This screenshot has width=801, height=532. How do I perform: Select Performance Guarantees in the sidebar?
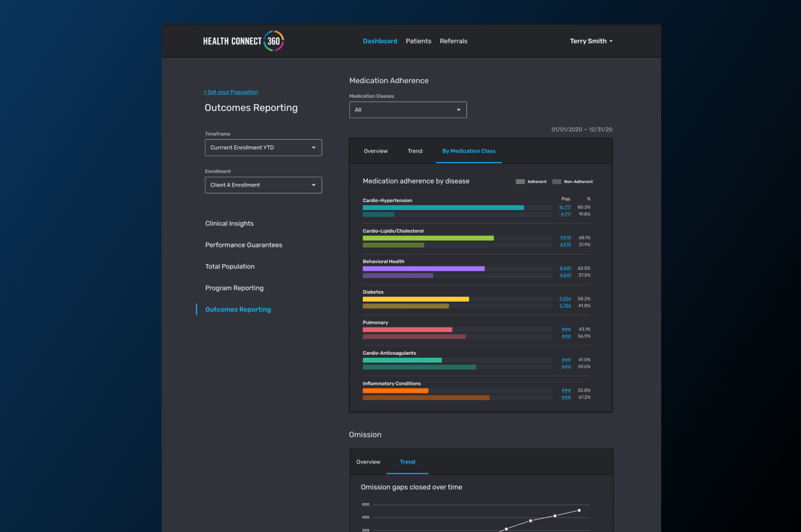[x=243, y=245]
